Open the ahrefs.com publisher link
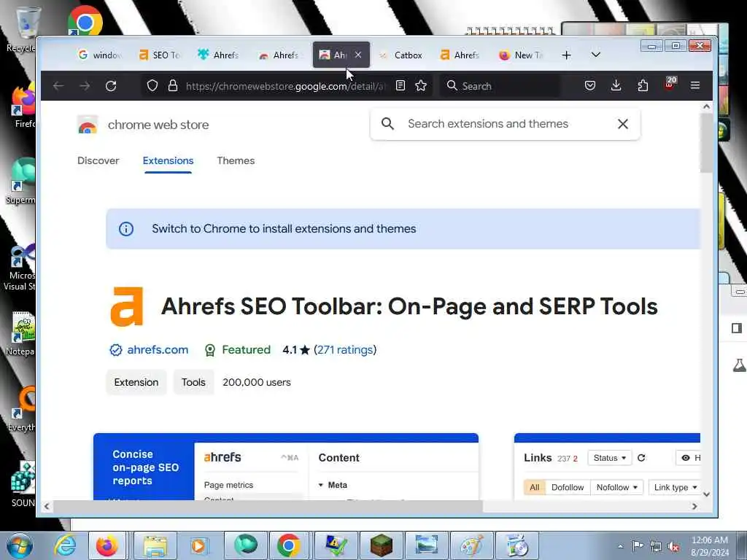This screenshot has width=747, height=560. click(x=158, y=350)
